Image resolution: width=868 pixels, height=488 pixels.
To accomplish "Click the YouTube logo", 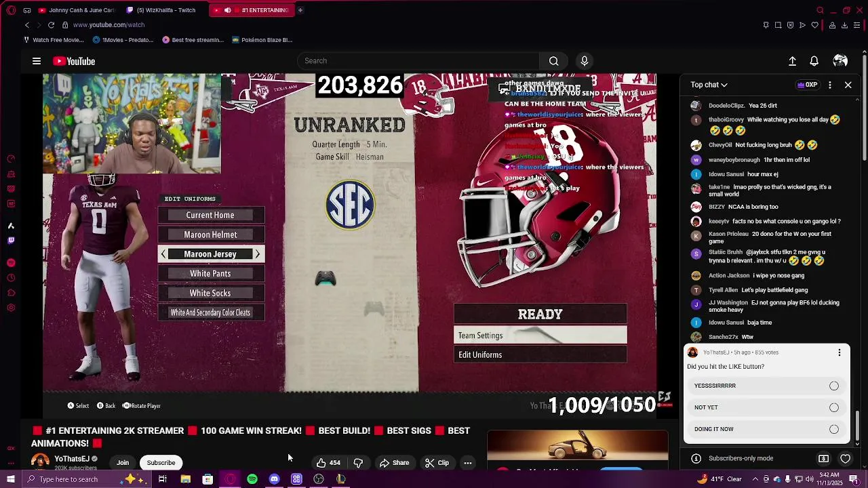I will point(74,61).
